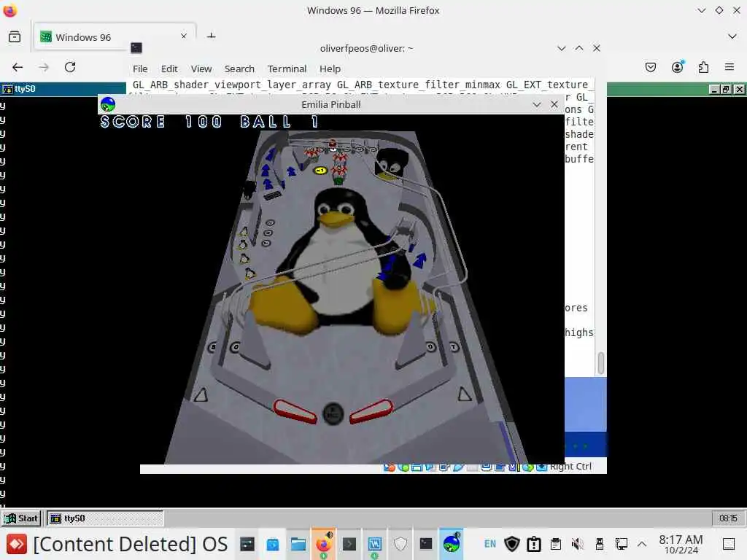
Task: Open the Terminal menu
Action: pyautogui.click(x=287, y=69)
